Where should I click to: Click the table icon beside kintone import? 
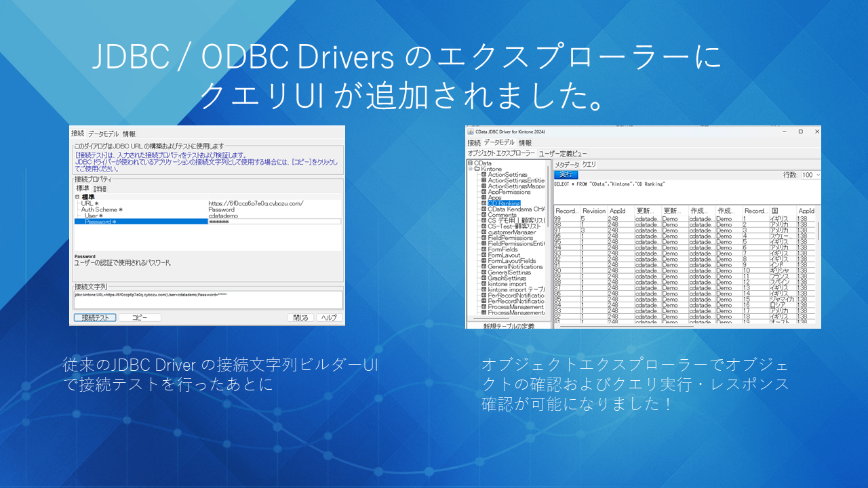coord(484,284)
